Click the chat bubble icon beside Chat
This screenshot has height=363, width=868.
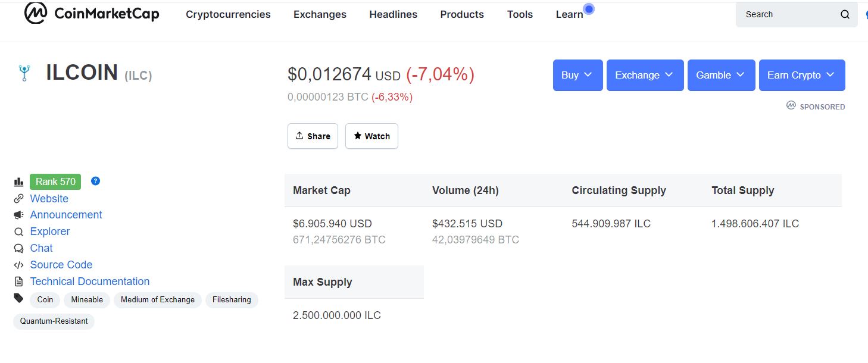[x=18, y=248]
